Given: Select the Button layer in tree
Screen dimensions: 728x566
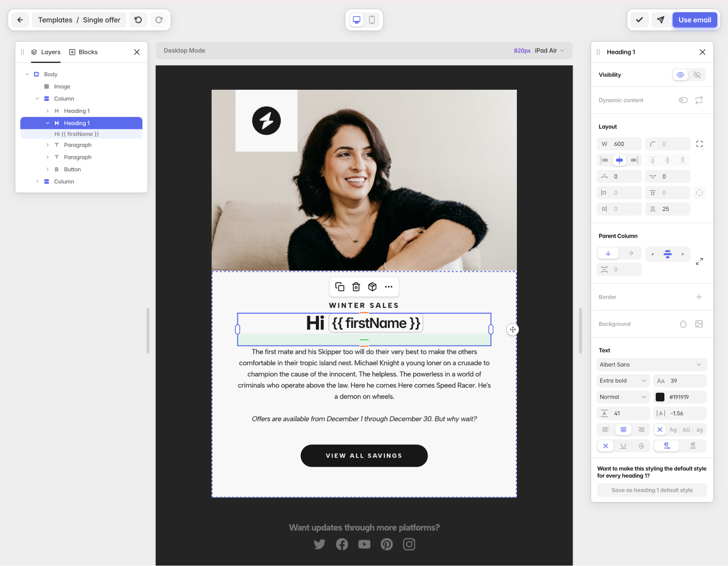Looking at the screenshot, I should pos(72,169).
